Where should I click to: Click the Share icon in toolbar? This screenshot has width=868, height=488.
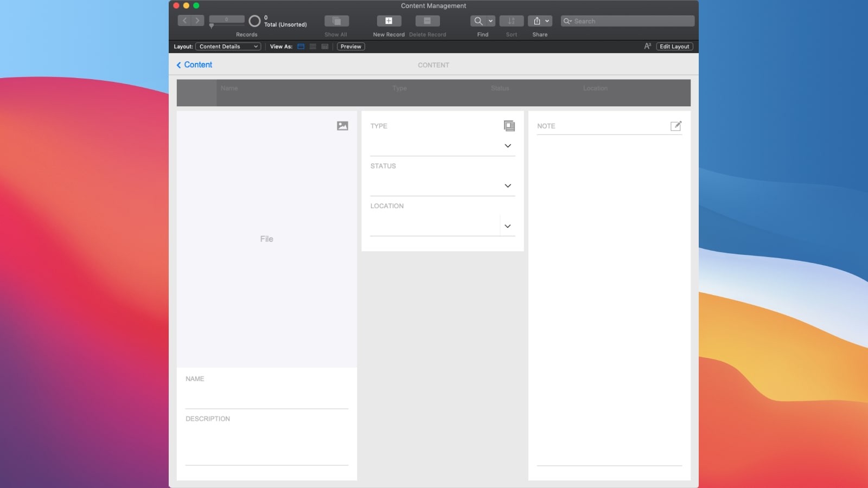point(537,21)
